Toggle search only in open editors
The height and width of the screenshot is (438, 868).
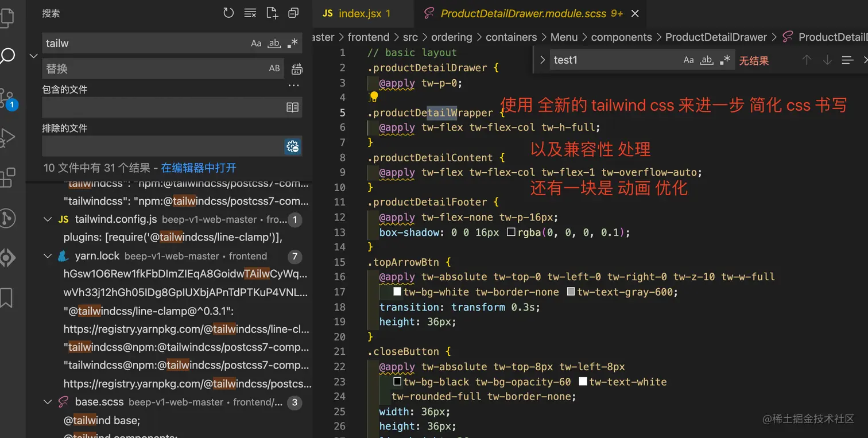point(293,107)
